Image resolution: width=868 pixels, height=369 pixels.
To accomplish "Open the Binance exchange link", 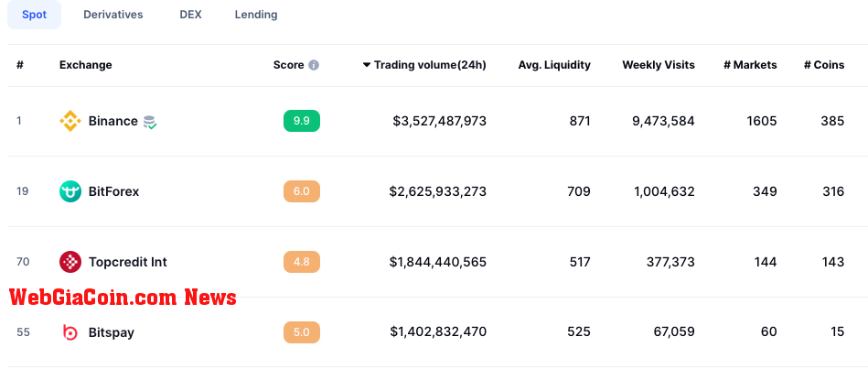I will (113, 121).
